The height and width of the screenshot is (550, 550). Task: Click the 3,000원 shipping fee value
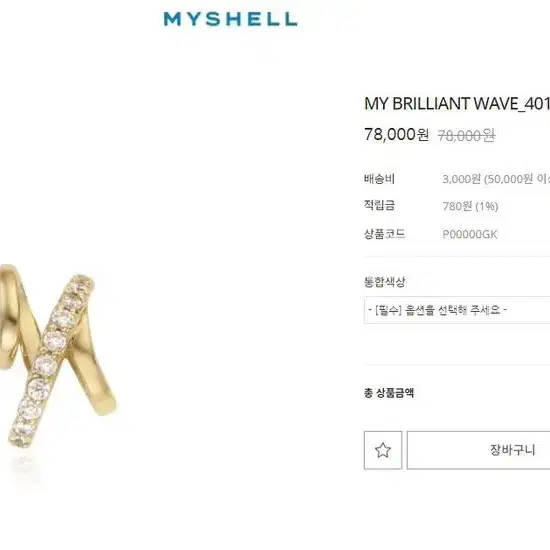point(461,179)
